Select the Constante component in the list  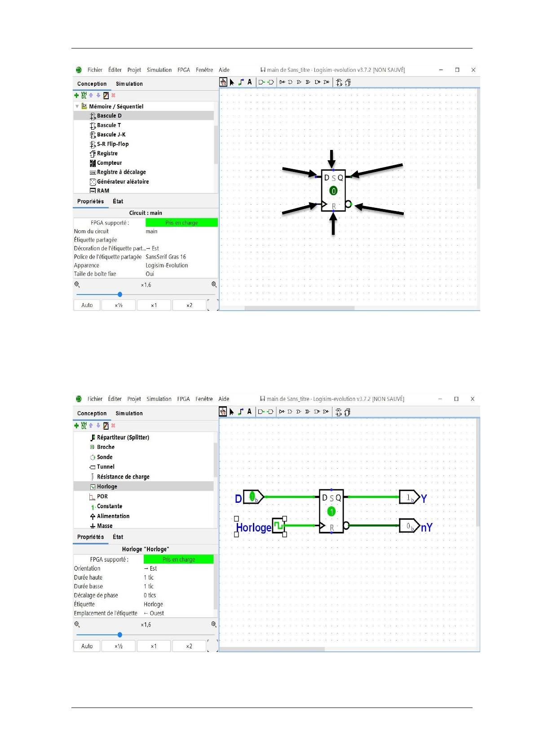[109, 506]
